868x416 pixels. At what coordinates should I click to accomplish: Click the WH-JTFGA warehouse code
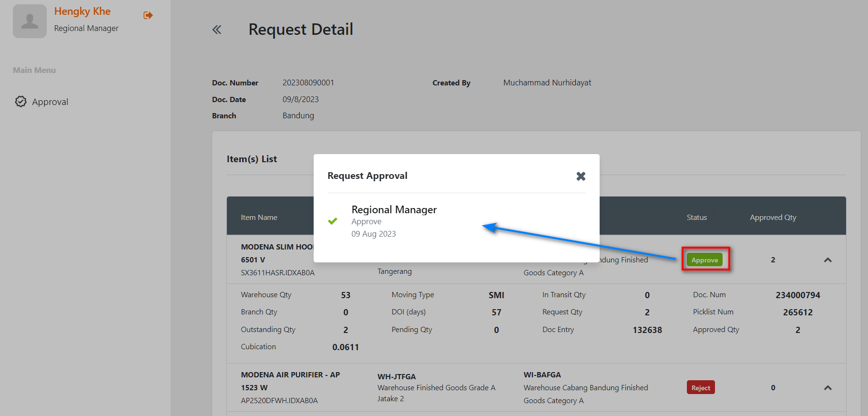click(397, 376)
